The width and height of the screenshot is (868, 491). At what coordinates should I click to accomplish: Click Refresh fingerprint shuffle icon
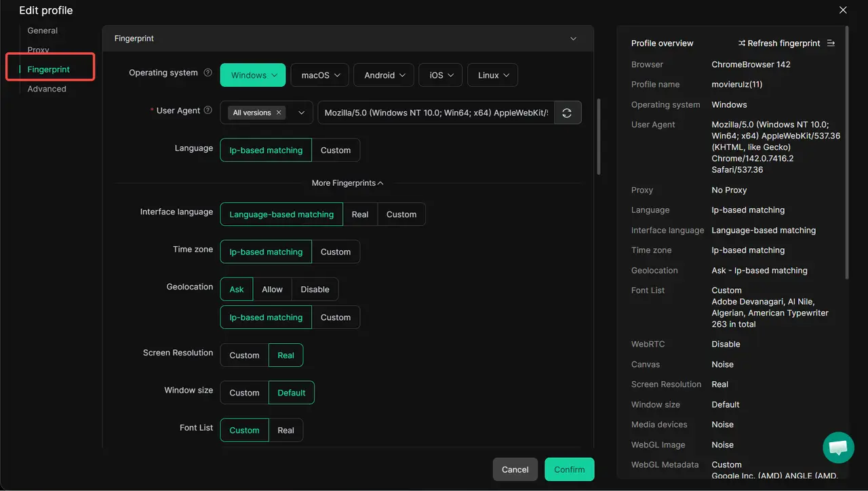click(x=742, y=43)
